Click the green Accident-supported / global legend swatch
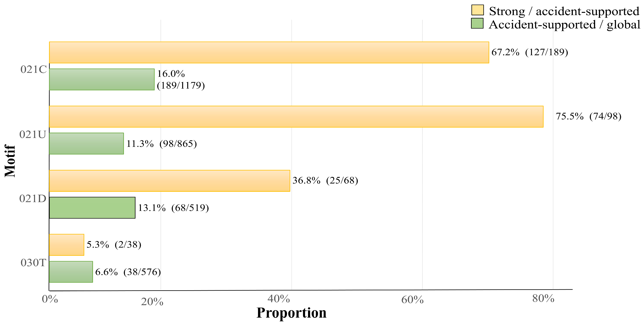Viewport: 644px width, 326px height. click(477, 23)
